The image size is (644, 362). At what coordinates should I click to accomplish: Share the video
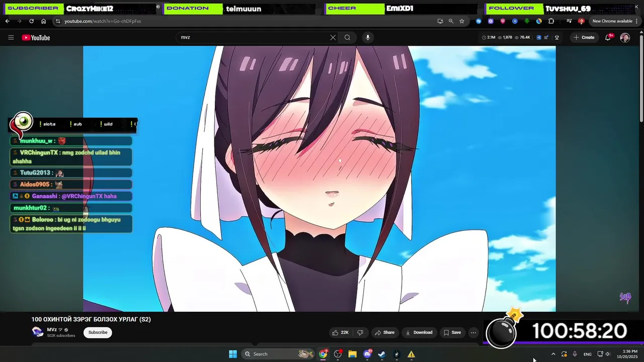coord(384,332)
